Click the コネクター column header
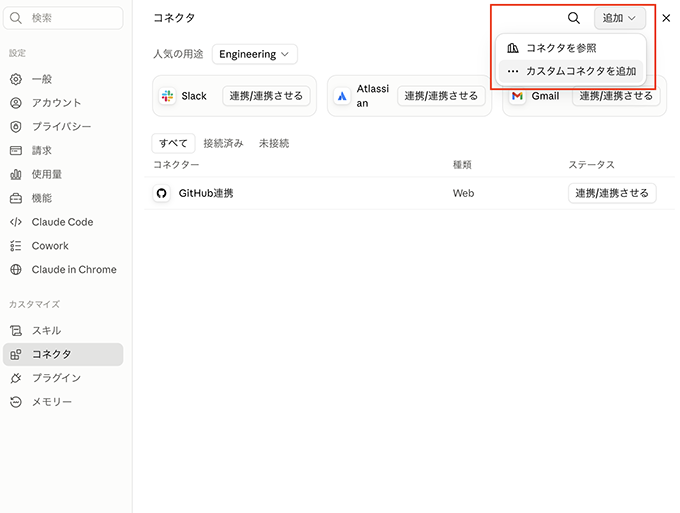This screenshot has width=680, height=513. click(176, 165)
